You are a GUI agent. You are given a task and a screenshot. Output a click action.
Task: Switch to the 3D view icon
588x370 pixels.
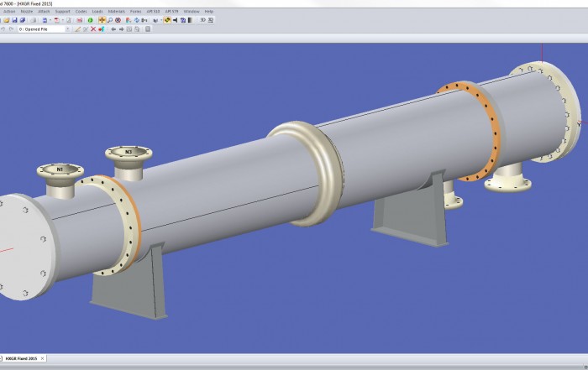point(203,20)
